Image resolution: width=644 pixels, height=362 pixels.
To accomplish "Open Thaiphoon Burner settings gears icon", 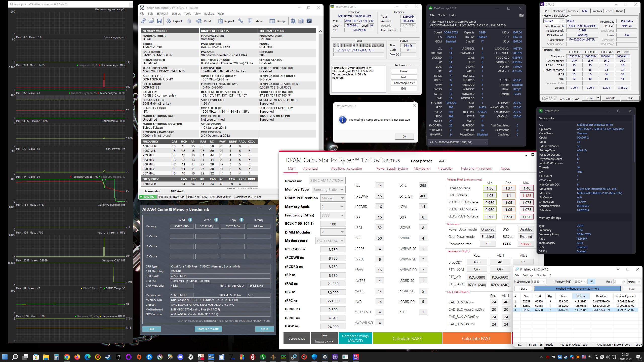I will coord(143,21).
